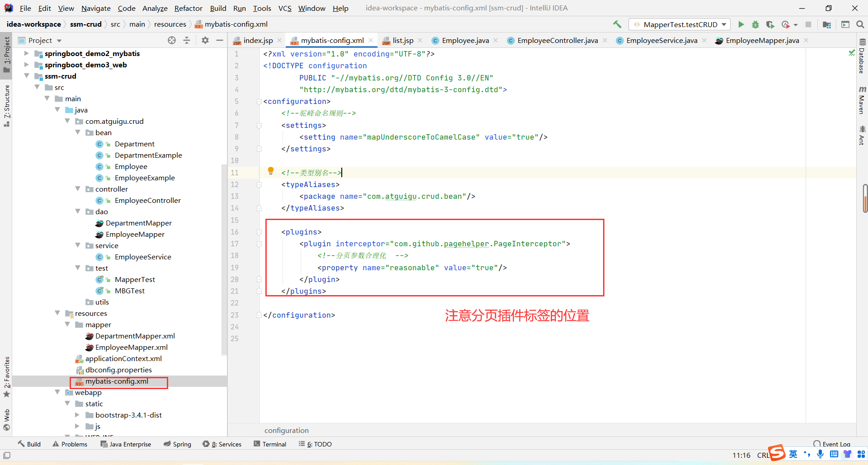The image size is (868, 465).
Task: Fold the settings tag at line 7
Action: pyautogui.click(x=259, y=125)
